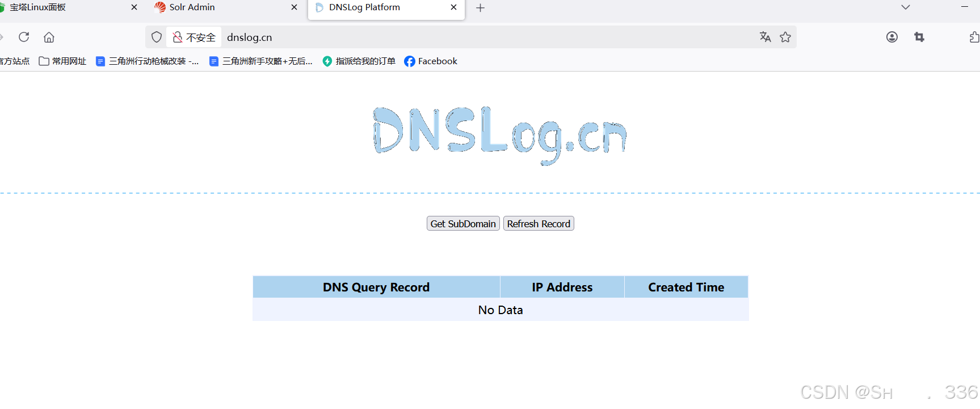The height and width of the screenshot is (409, 980).
Task: Open the 三角洲行动枪械改装 bookmark
Action: (x=148, y=61)
